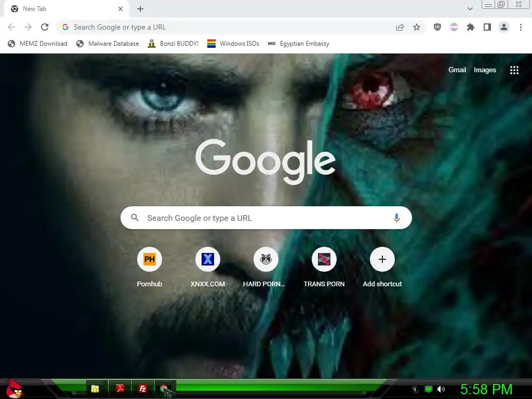
Task: Select the New Tab tab
Action: [66, 9]
